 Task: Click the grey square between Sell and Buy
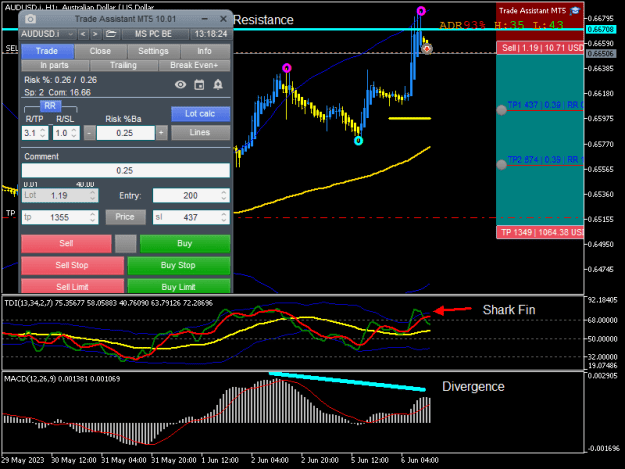[x=126, y=243]
